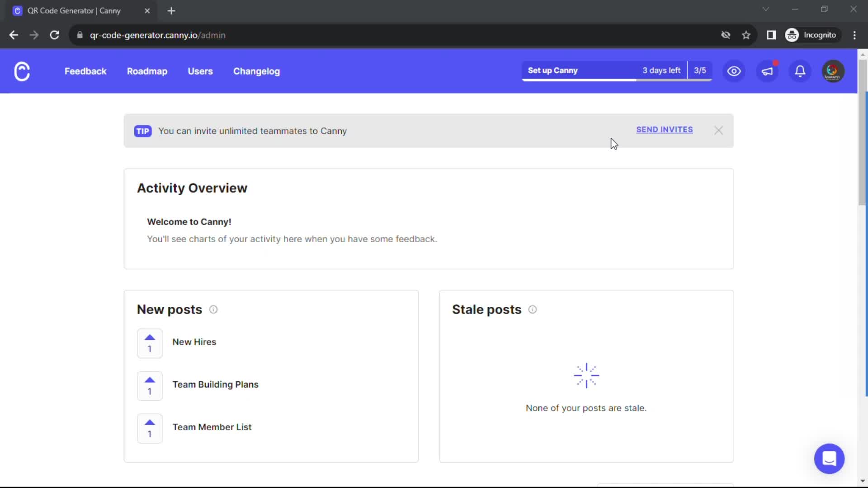Select the QR Code Generator browser tab
The width and height of the screenshot is (868, 488).
click(75, 10)
